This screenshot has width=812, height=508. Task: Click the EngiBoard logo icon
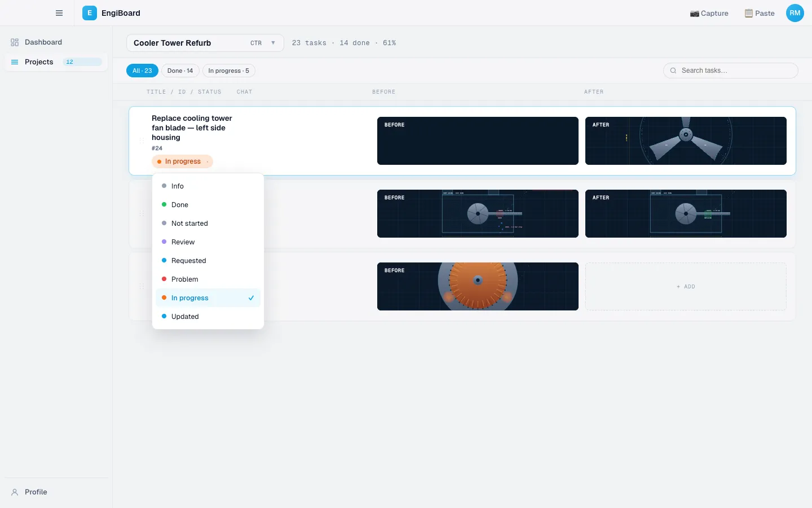point(89,13)
